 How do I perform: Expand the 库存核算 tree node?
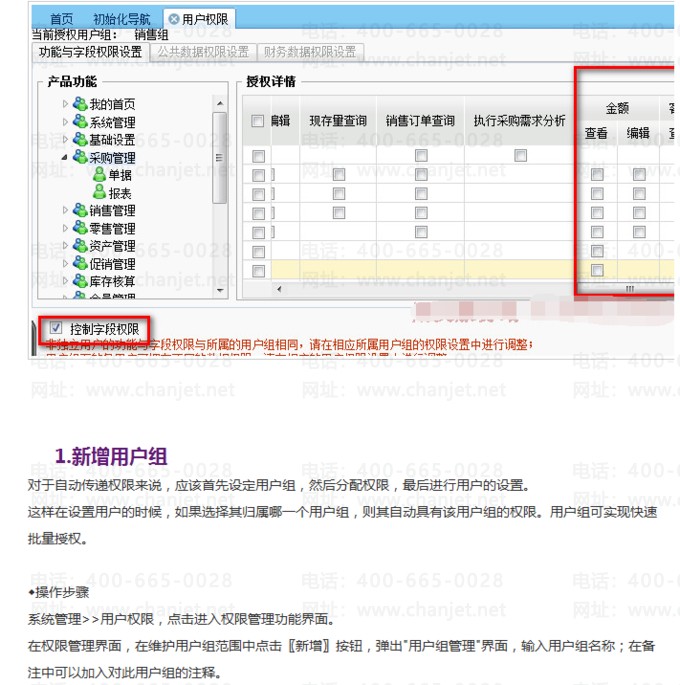65,281
